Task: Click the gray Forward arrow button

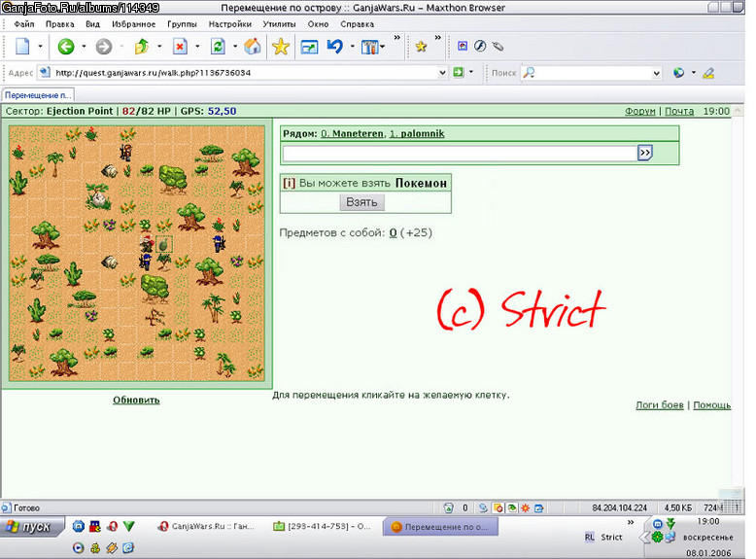Action: point(104,47)
